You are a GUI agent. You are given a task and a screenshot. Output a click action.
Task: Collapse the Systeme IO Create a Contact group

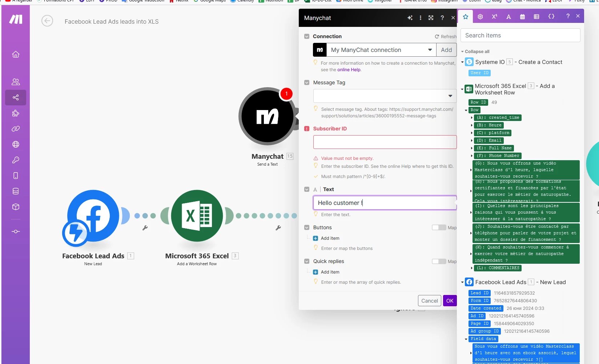click(462, 62)
